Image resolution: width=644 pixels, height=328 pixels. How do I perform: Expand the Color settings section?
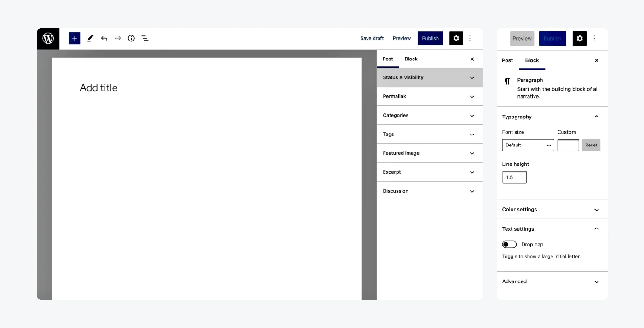click(x=552, y=209)
